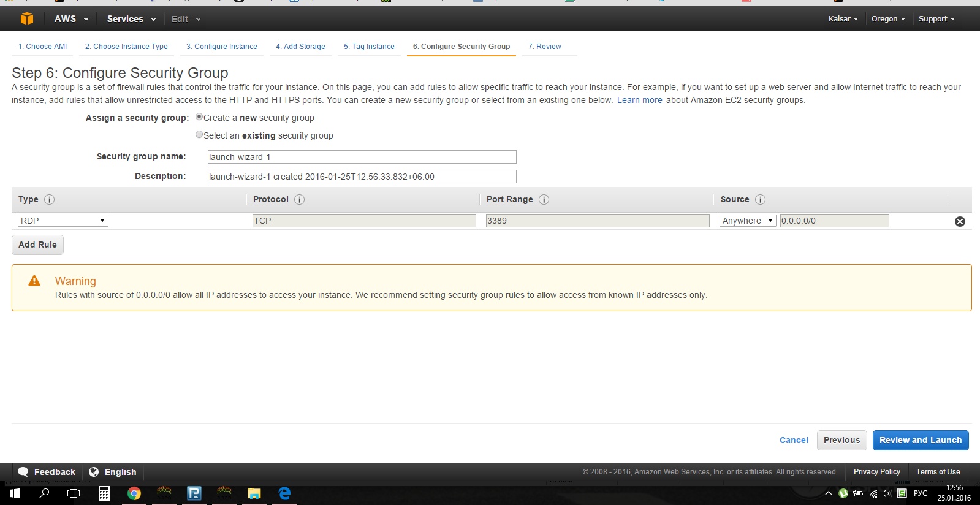Image resolution: width=980 pixels, height=505 pixels.
Task: Open the Wi-Fi network tray icon
Action: click(873, 493)
